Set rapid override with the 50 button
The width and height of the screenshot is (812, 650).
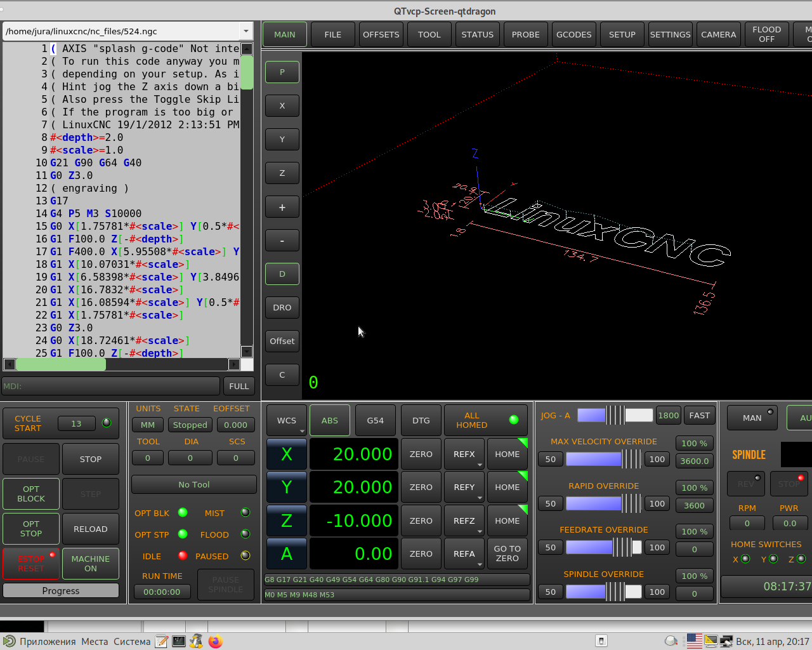click(551, 503)
